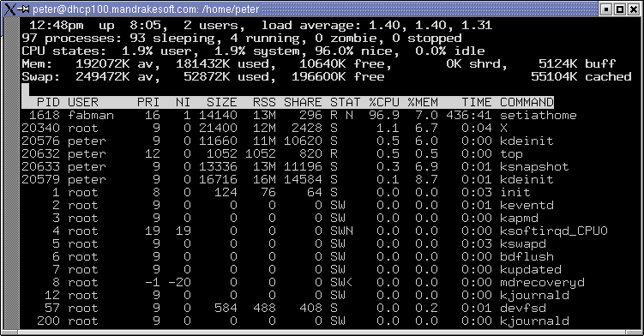The image size is (644, 336).
Task: Select the top command entry
Action: coord(511,153)
